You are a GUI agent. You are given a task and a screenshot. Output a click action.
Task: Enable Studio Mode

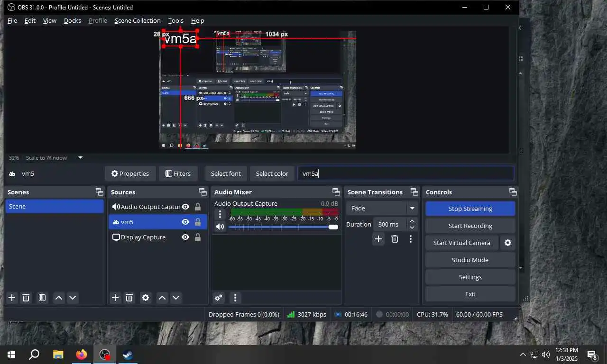point(470,260)
